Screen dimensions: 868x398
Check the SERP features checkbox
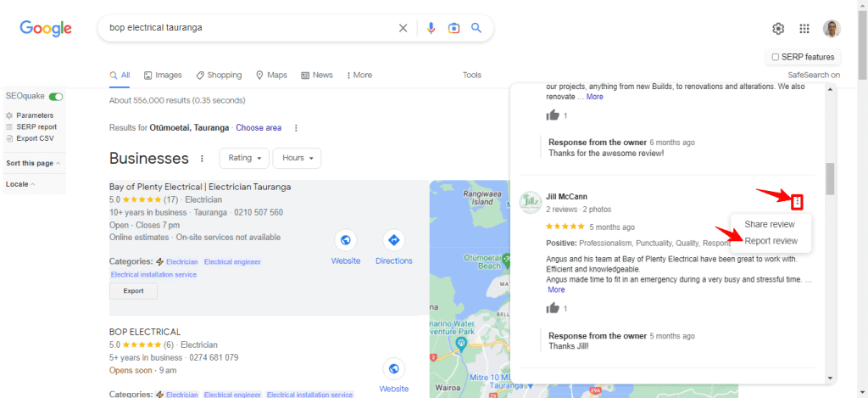point(776,57)
